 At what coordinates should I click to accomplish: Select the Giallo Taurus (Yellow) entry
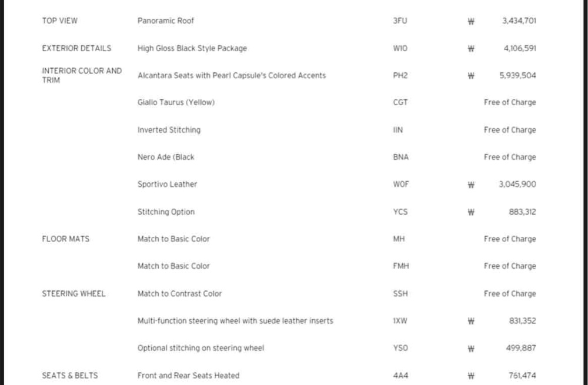176,102
